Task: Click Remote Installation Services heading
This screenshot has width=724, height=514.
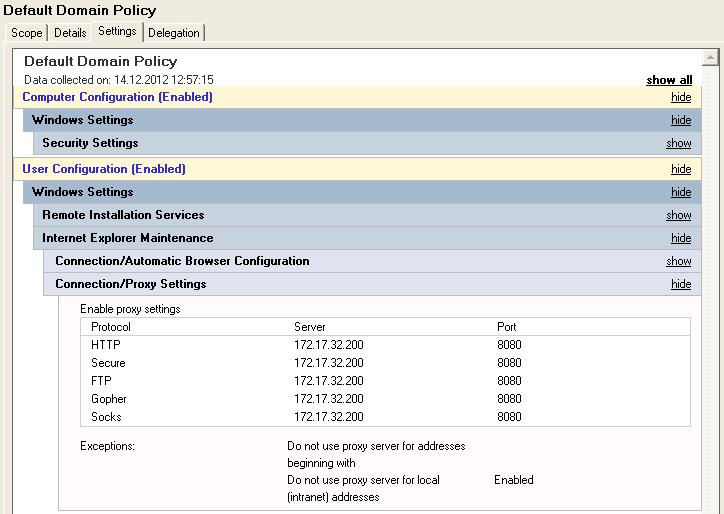Action: coord(123,215)
